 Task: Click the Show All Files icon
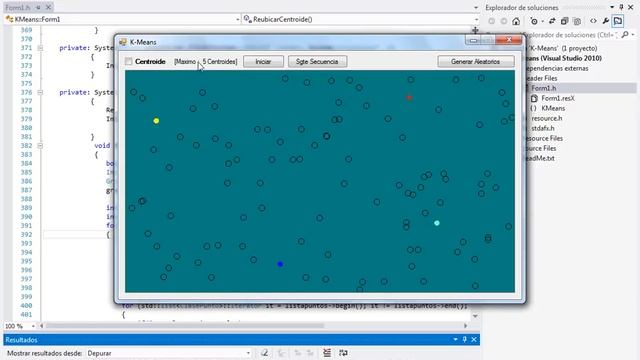tap(577, 21)
